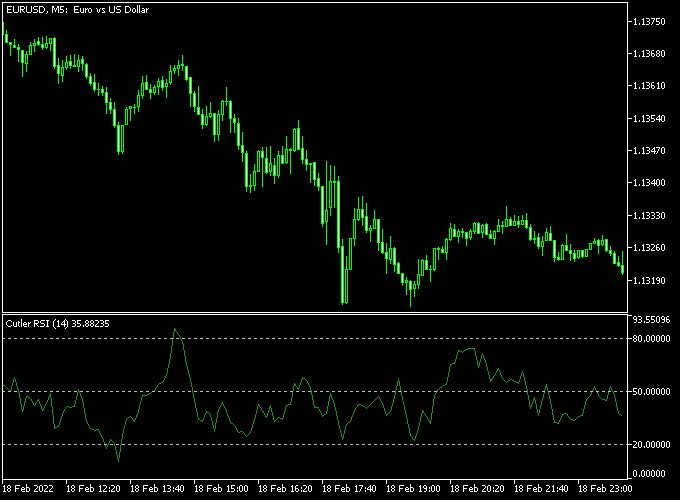The height and width of the screenshot is (500, 680).
Task: Click the 18 Feb 15:00 time label
Action: pyautogui.click(x=221, y=489)
